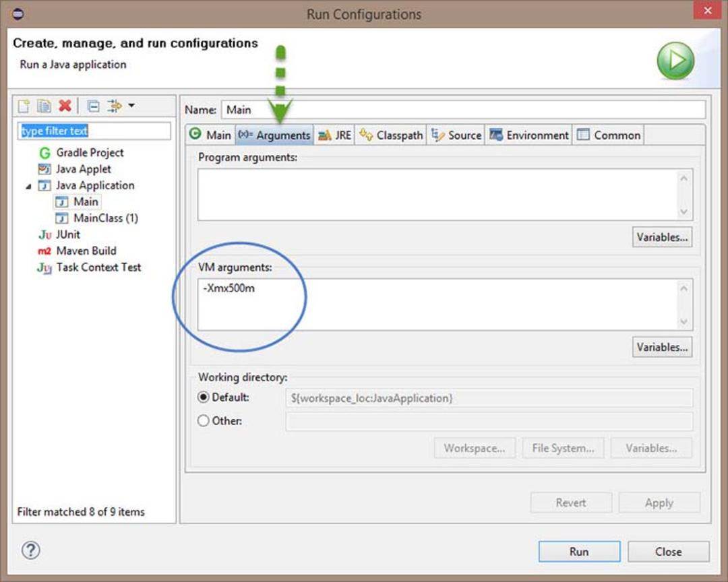Screen dimensions: 728x582
Task: Click the Run button
Action: 579,552
